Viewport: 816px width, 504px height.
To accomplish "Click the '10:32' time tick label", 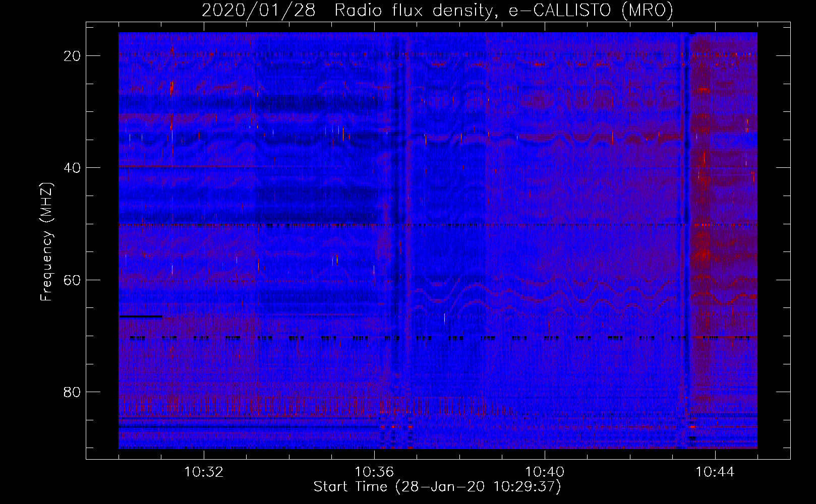I will [x=204, y=472].
